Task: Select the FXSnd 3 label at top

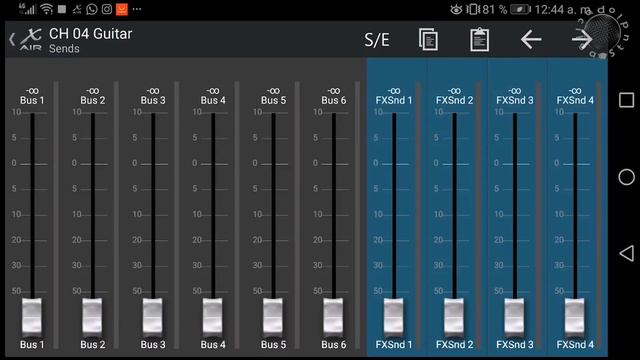Action: [x=515, y=100]
